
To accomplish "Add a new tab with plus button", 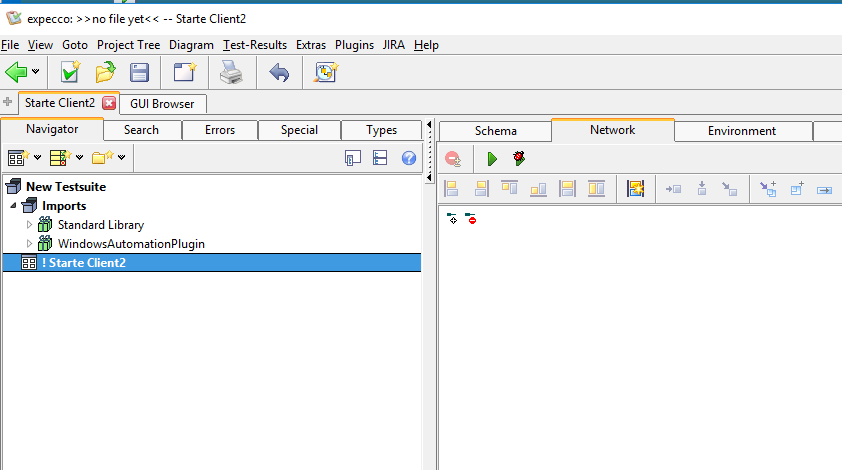I will [x=8, y=102].
